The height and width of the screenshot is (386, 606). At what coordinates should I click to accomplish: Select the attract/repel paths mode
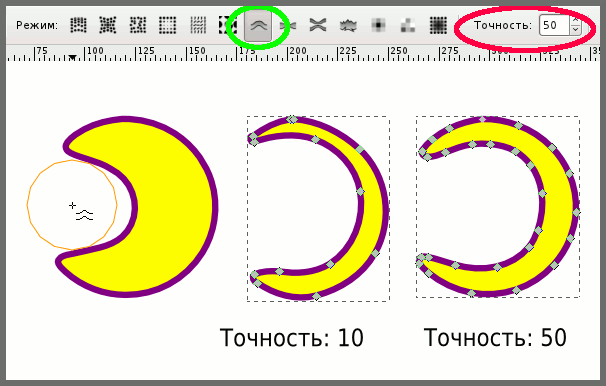pos(318,26)
